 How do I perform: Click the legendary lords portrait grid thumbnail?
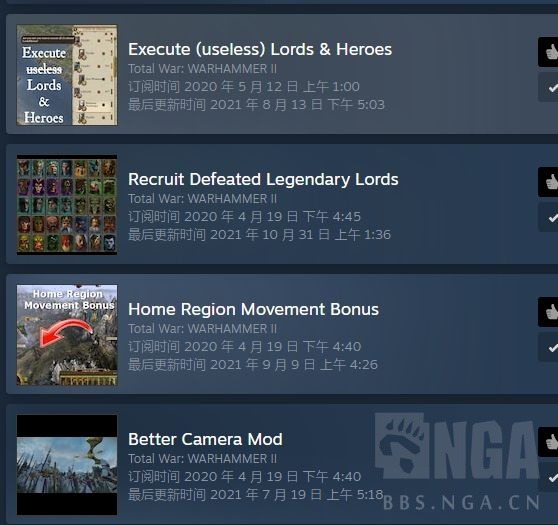[67, 205]
